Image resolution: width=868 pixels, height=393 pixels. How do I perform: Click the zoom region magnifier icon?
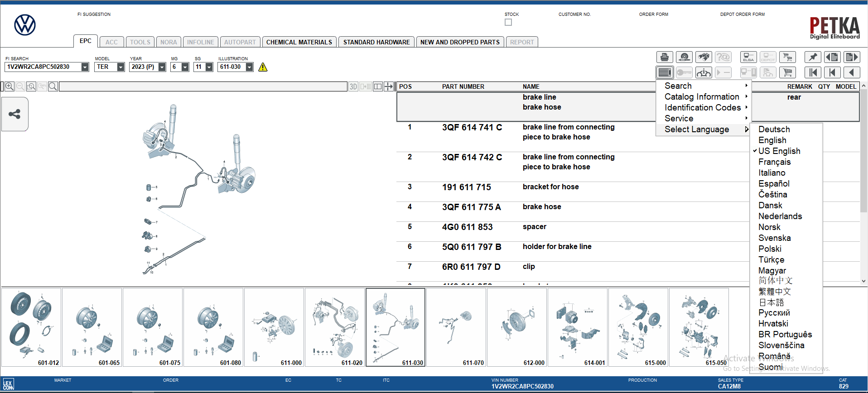click(31, 86)
